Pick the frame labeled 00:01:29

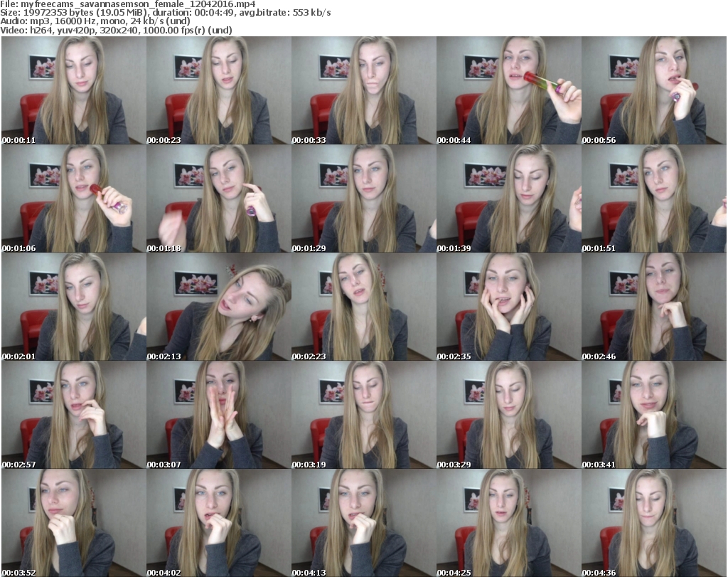tap(363, 198)
